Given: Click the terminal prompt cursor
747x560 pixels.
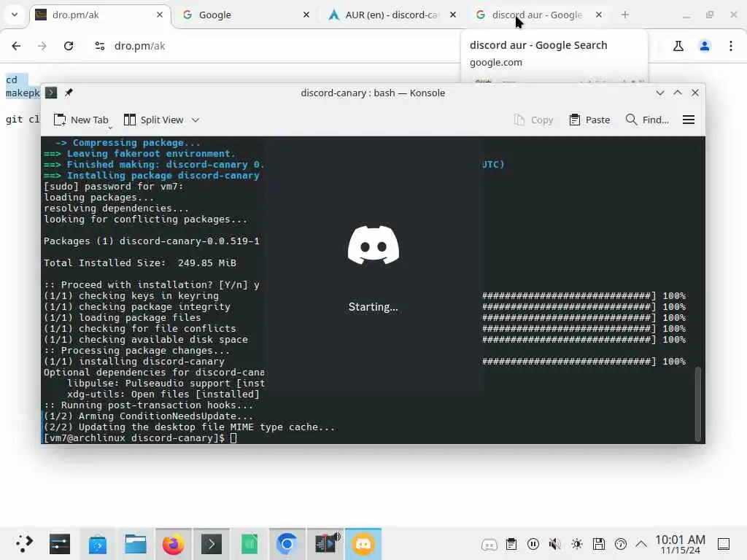Looking at the screenshot, I should click(233, 438).
